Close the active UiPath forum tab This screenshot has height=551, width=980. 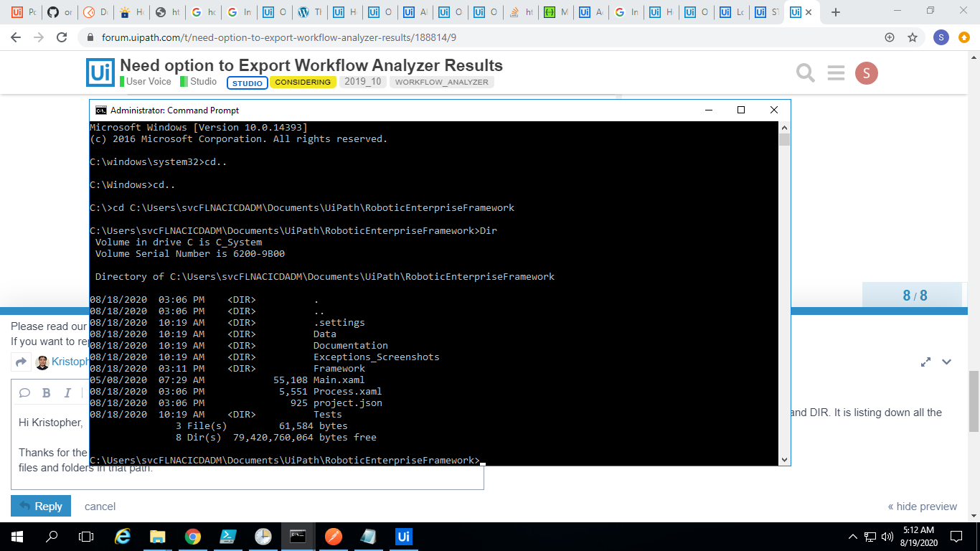pyautogui.click(x=809, y=12)
